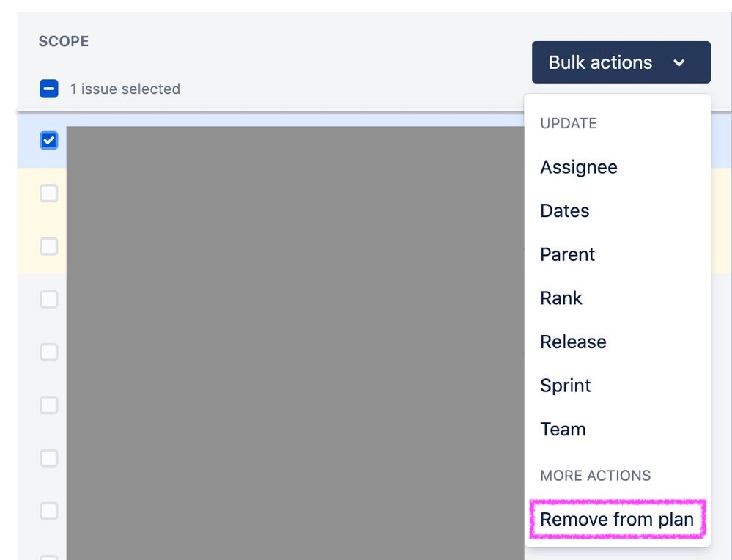732x560 pixels.
Task: Click Remove from plan under More Actions
Action: [x=617, y=519]
